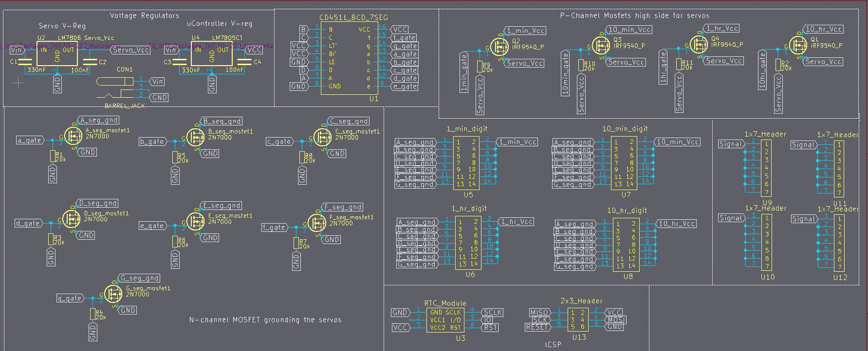Click the MISO net label
868x351 pixels.
[539, 313]
